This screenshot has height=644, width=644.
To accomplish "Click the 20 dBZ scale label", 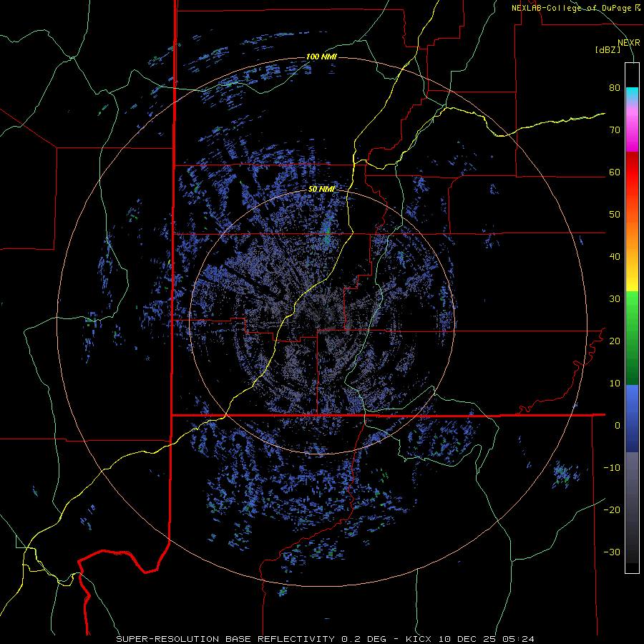I will point(615,341).
